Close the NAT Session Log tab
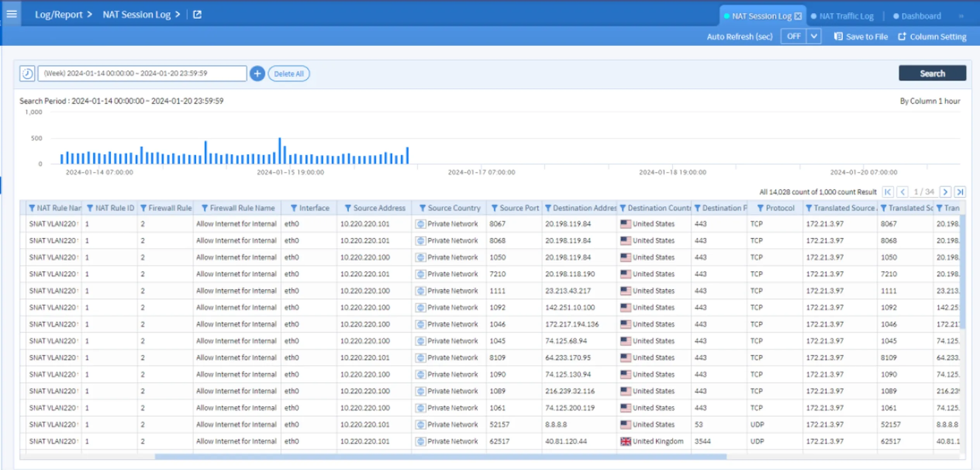 click(798, 16)
